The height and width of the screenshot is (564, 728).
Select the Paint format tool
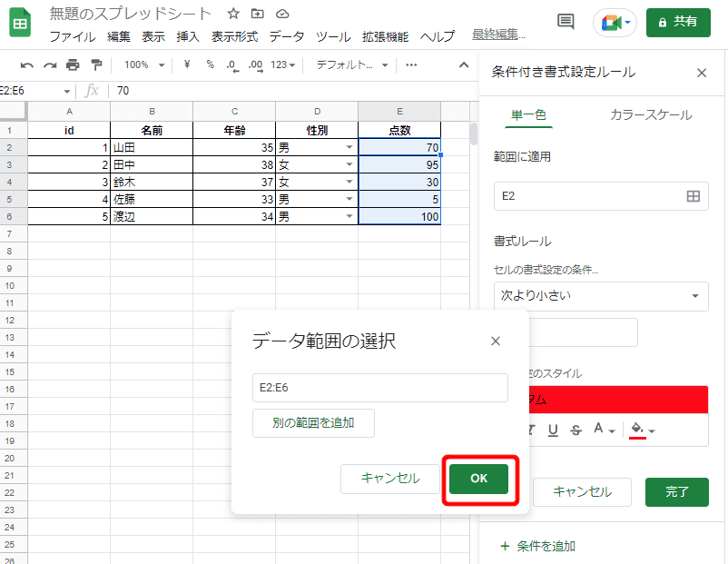(95, 64)
